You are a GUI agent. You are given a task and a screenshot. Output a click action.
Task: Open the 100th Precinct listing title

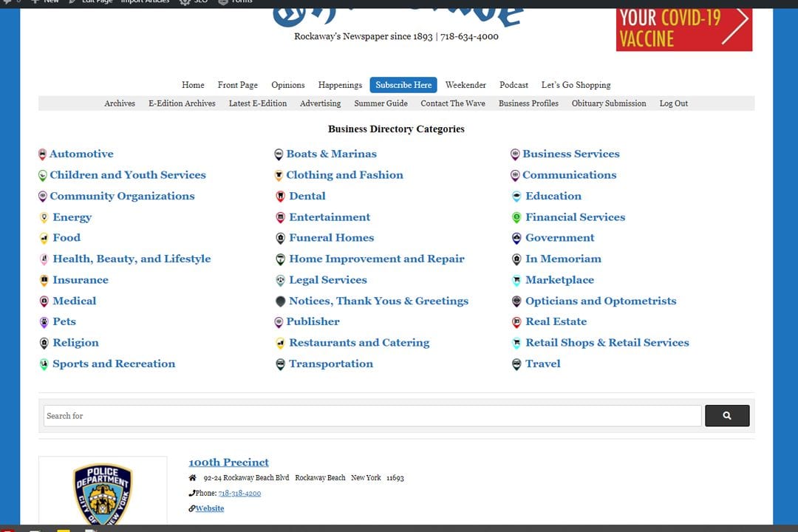[228, 463]
